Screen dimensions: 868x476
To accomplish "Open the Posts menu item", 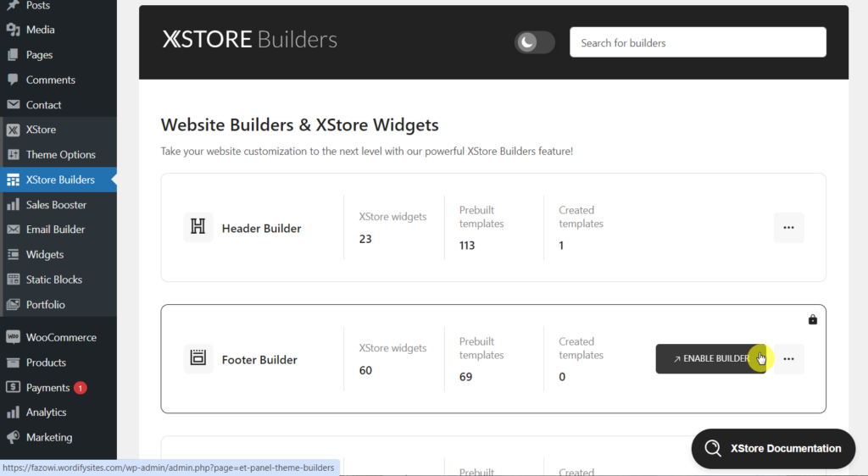I will (x=58, y=6).
